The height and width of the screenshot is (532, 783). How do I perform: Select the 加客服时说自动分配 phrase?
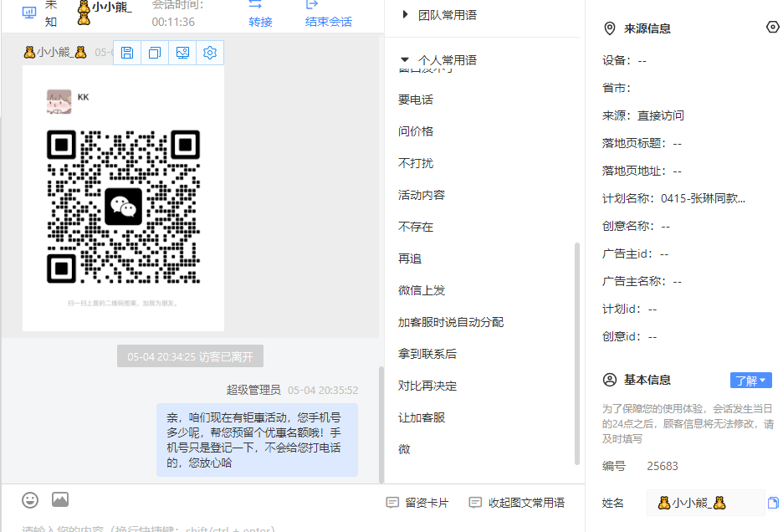[x=450, y=322]
